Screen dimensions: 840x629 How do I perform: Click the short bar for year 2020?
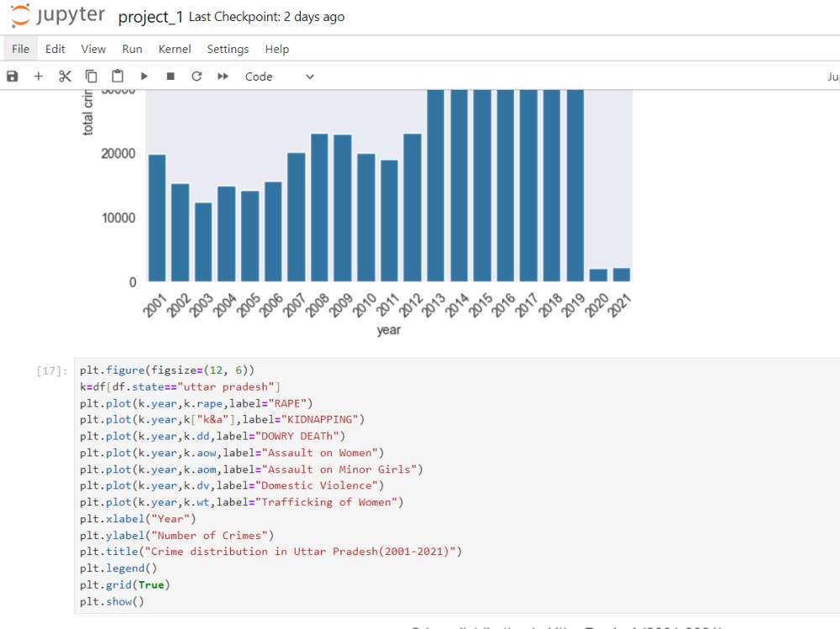click(x=598, y=275)
